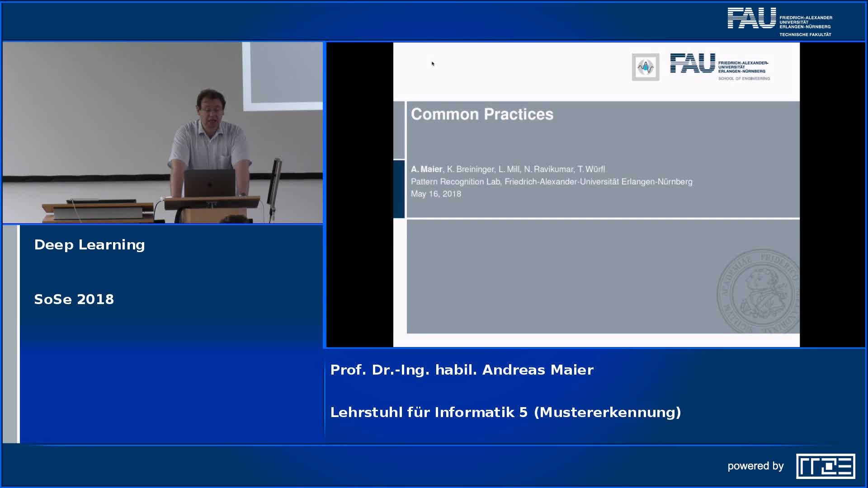The width and height of the screenshot is (868, 488).
Task: Click the Pattern Recognition Lab logo icon
Action: tap(645, 67)
